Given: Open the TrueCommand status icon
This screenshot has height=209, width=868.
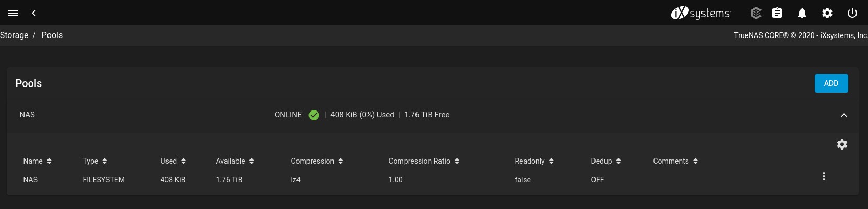Looking at the screenshot, I should pos(756,13).
